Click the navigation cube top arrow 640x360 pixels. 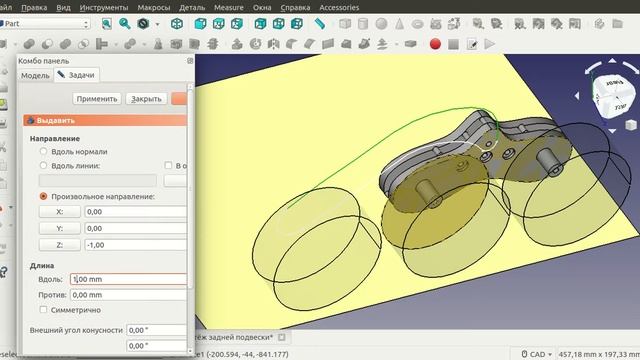[x=612, y=61]
